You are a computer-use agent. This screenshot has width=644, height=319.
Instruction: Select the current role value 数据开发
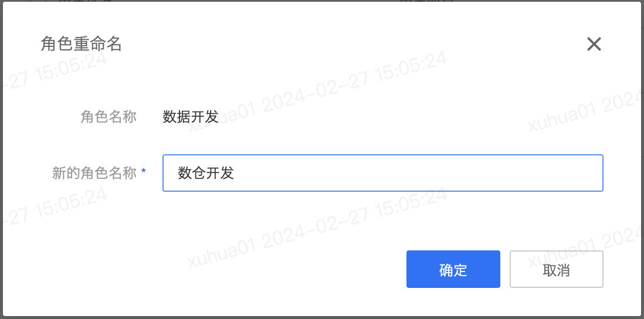(190, 117)
